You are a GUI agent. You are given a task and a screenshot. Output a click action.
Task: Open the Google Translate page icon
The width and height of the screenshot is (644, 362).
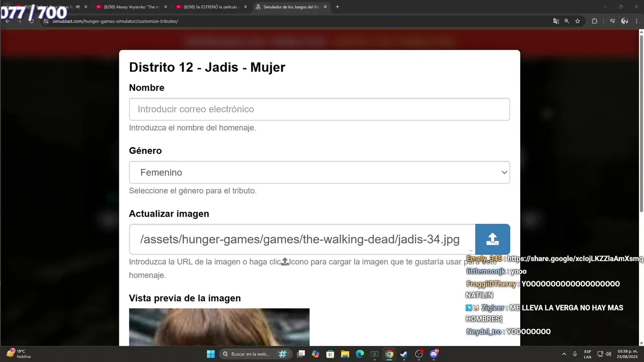[x=556, y=21]
